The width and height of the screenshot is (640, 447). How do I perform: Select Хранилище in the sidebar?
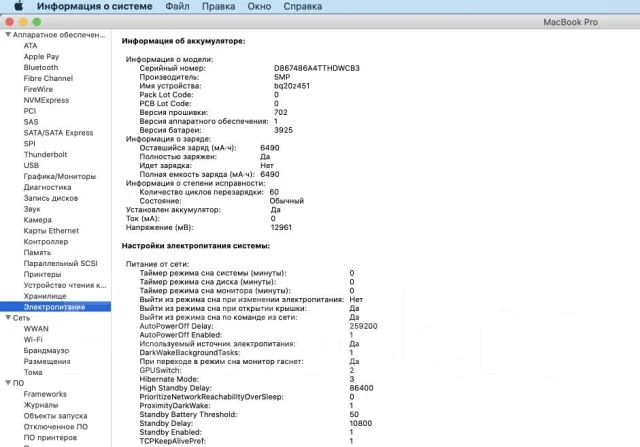pyautogui.click(x=45, y=296)
